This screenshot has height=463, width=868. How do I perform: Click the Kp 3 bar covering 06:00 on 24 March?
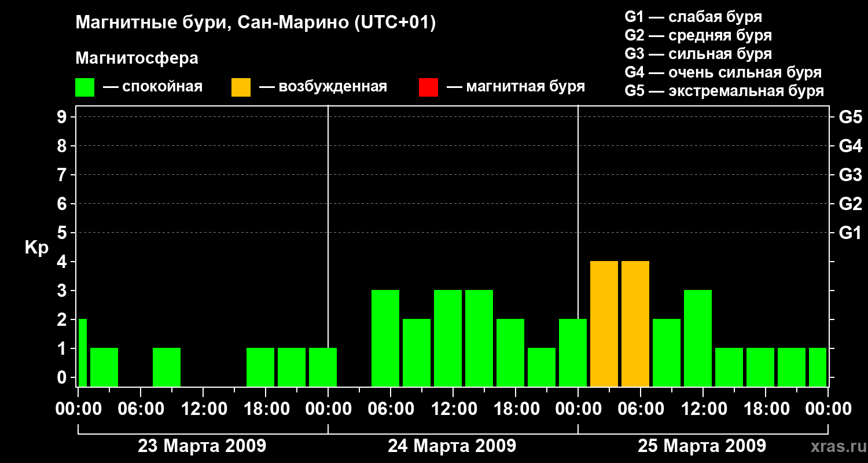point(385,338)
